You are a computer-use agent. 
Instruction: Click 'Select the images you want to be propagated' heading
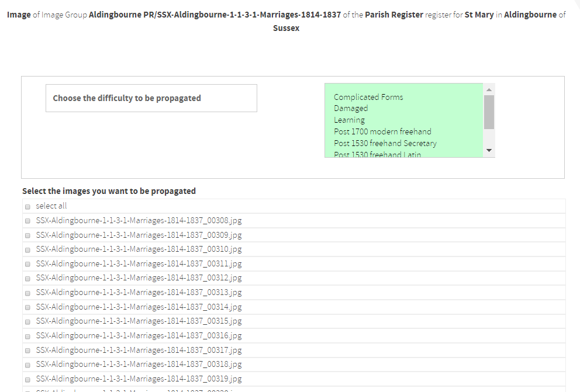[109, 191]
